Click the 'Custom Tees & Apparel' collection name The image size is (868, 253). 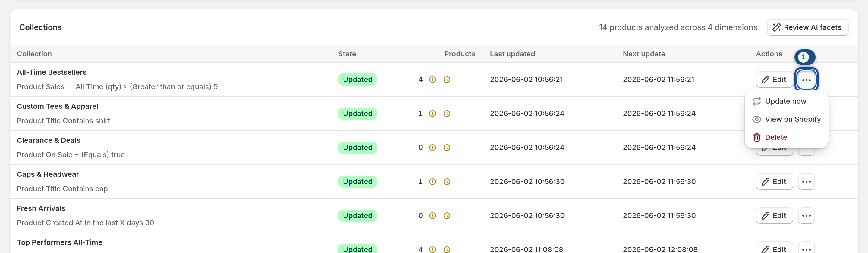tap(58, 106)
